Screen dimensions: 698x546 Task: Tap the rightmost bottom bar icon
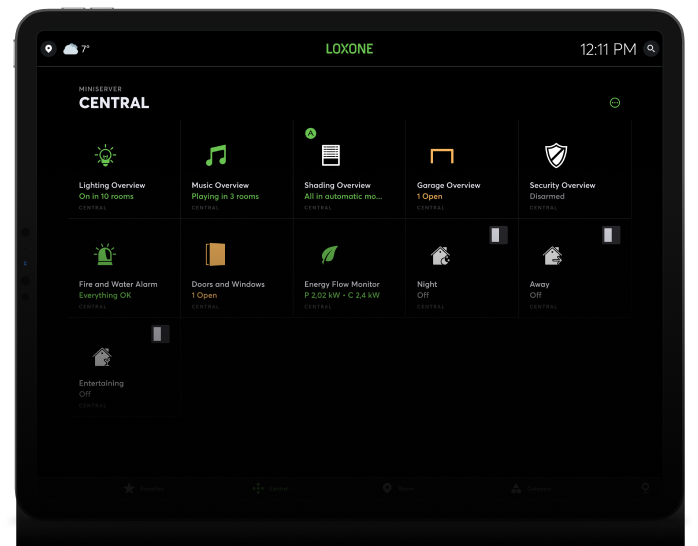click(645, 489)
